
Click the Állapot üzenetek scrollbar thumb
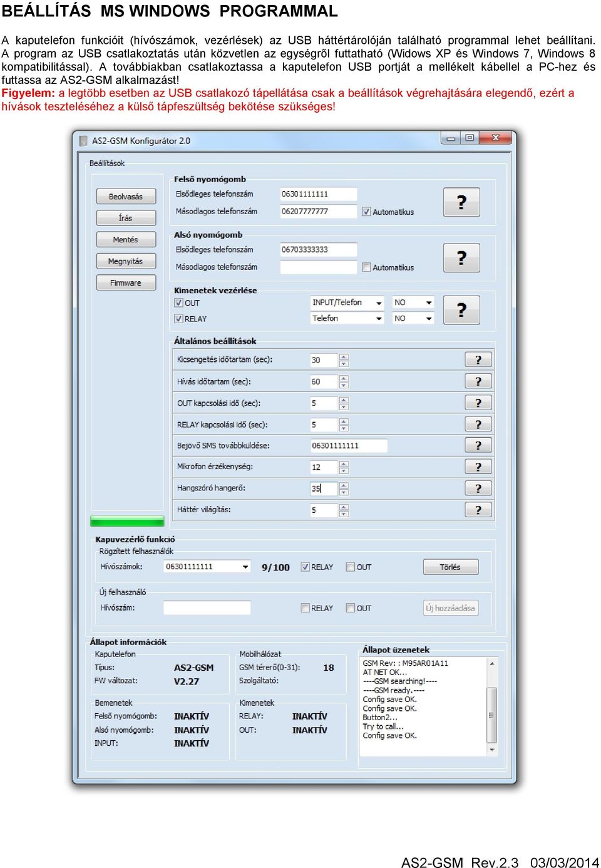pyautogui.click(x=491, y=715)
